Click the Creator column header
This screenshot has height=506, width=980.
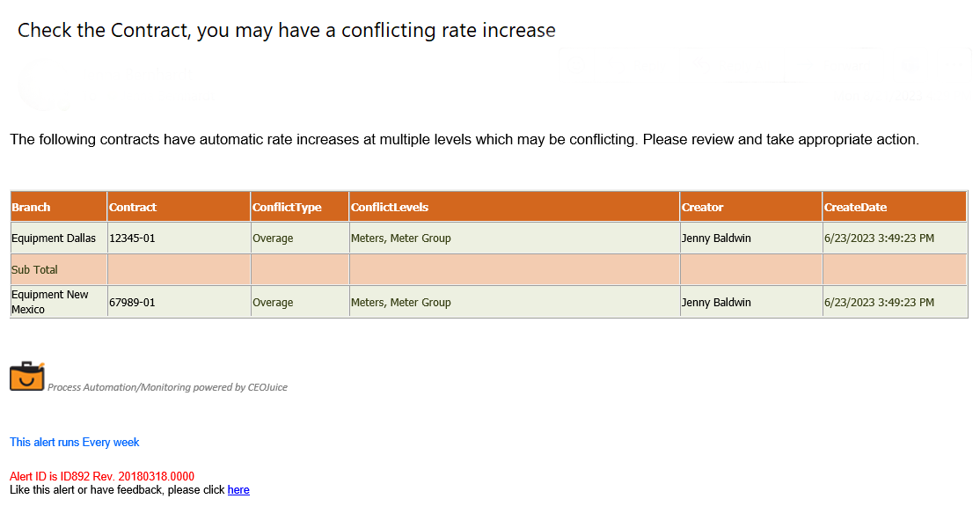702,208
